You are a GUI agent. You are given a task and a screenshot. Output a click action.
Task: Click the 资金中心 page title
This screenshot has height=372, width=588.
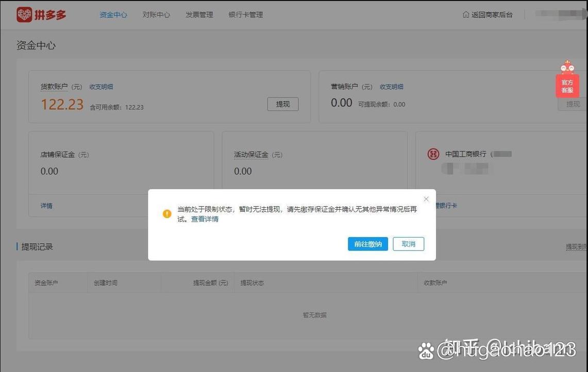point(36,46)
